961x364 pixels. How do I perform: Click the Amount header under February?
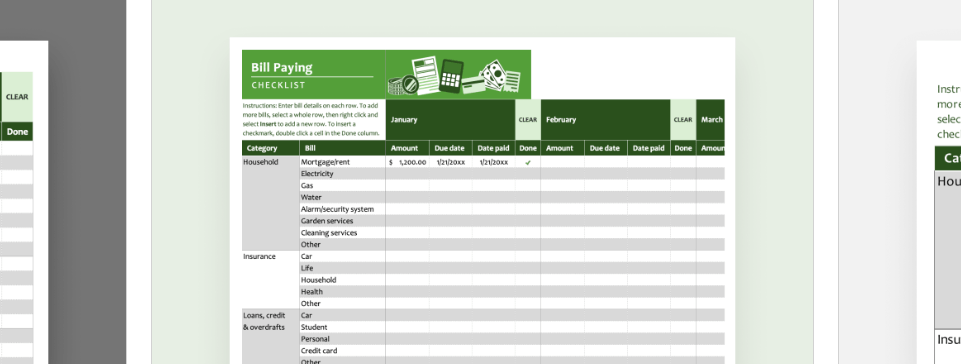563,148
